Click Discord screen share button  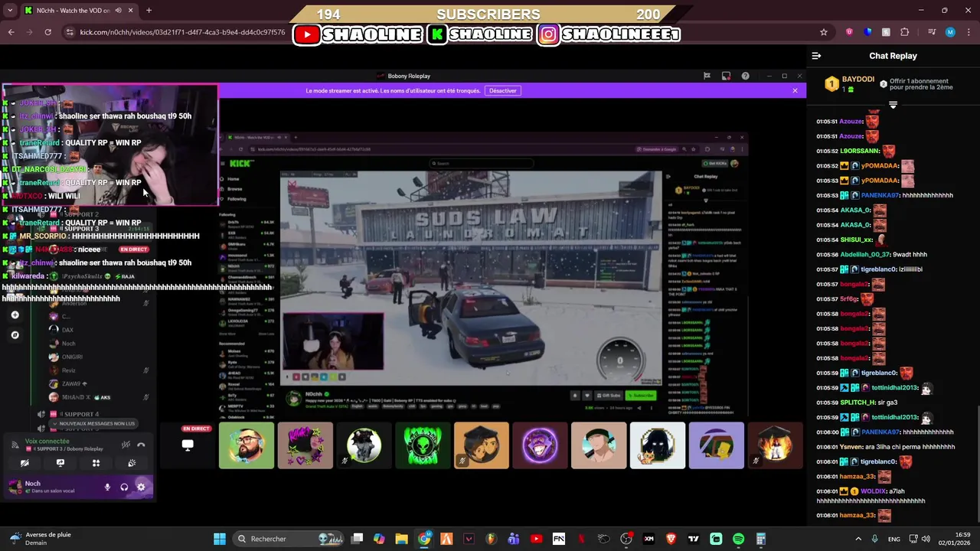click(x=60, y=463)
